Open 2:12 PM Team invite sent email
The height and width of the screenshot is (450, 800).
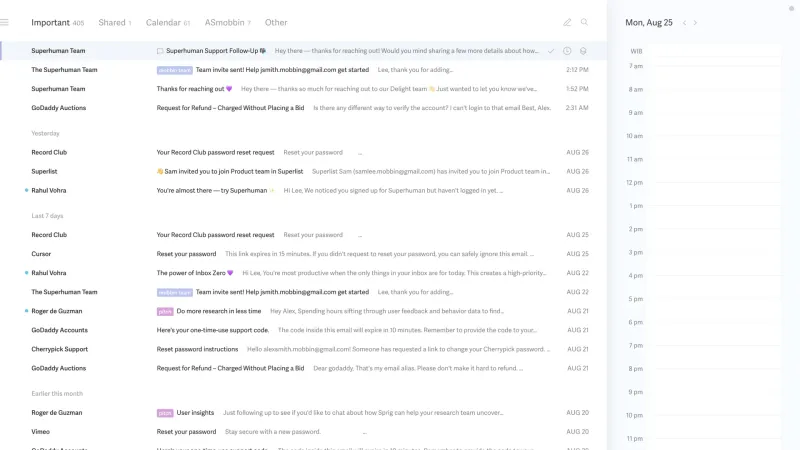(304, 70)
